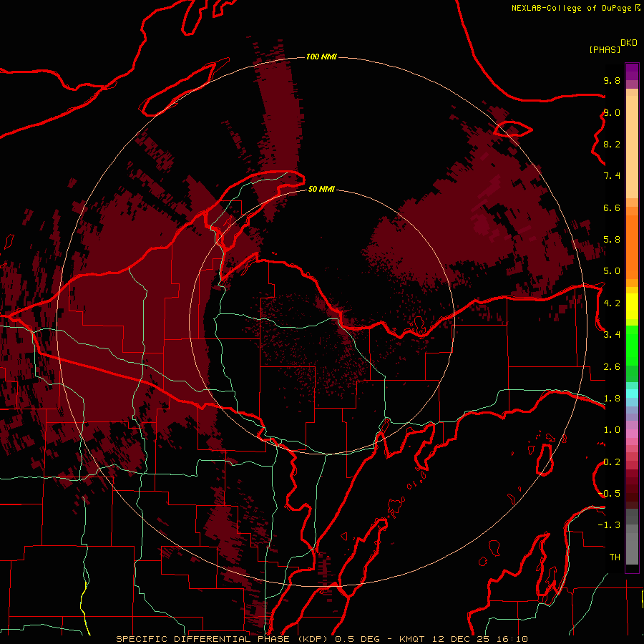Select the 5.8 legend value
The image size is (644, 644).
tap(612, 240)
